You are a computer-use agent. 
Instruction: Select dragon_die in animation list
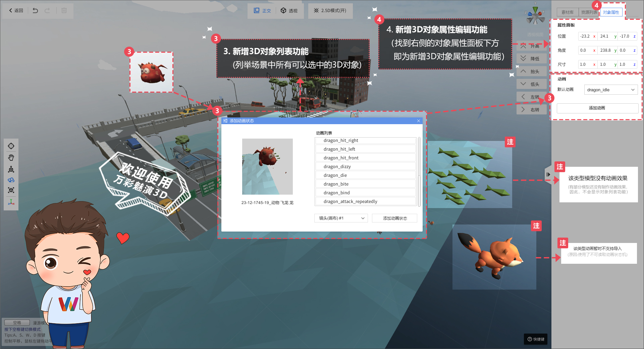[x=365, y=176]
